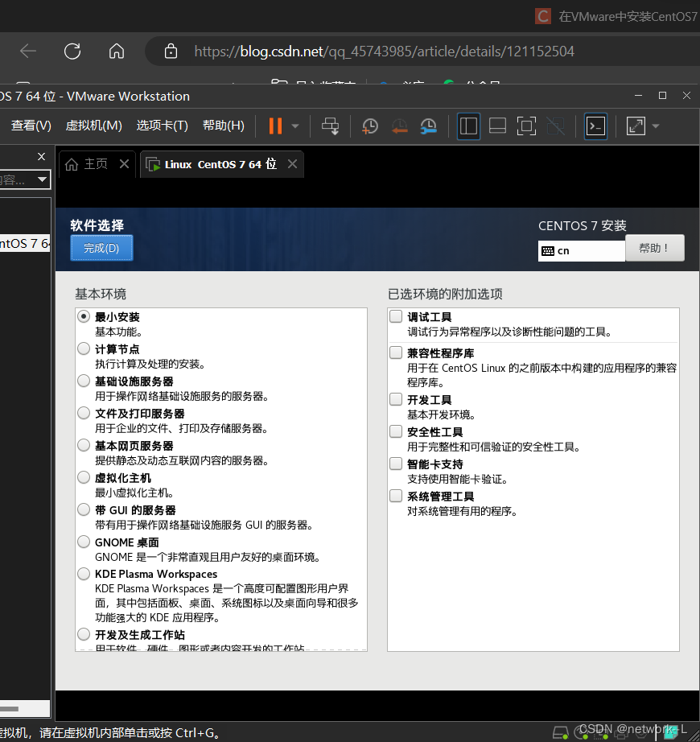The height and width of the screenshot is (742, 700).
Task: Click the Unity mode icon
Action: 555,126
